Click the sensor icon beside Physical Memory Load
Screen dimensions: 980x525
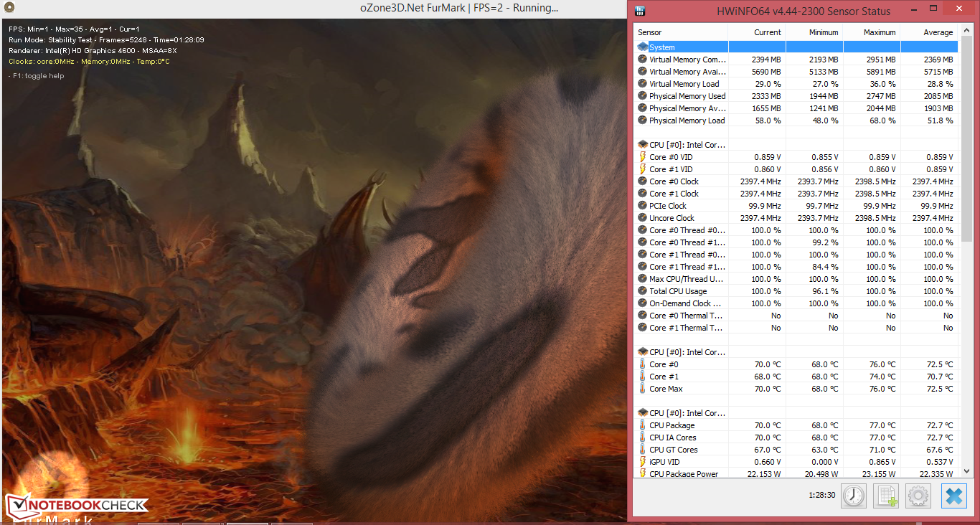point(642,120)
